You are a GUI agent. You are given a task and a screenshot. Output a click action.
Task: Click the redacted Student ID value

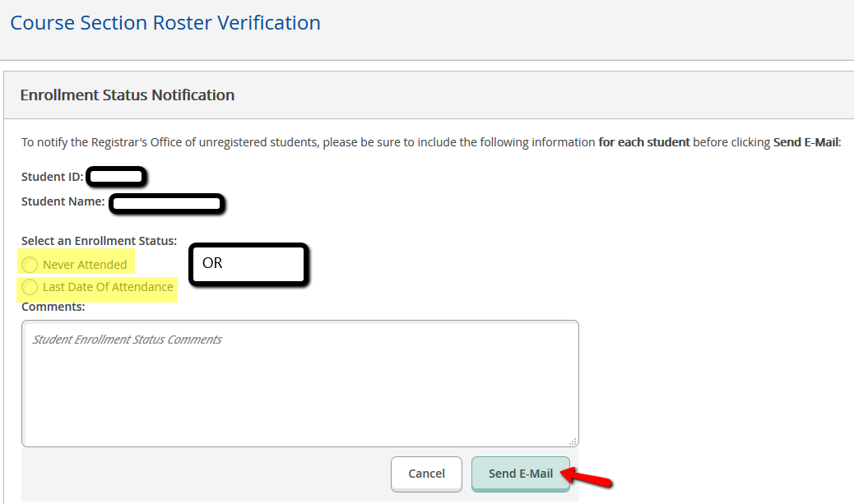click(117, 177)
